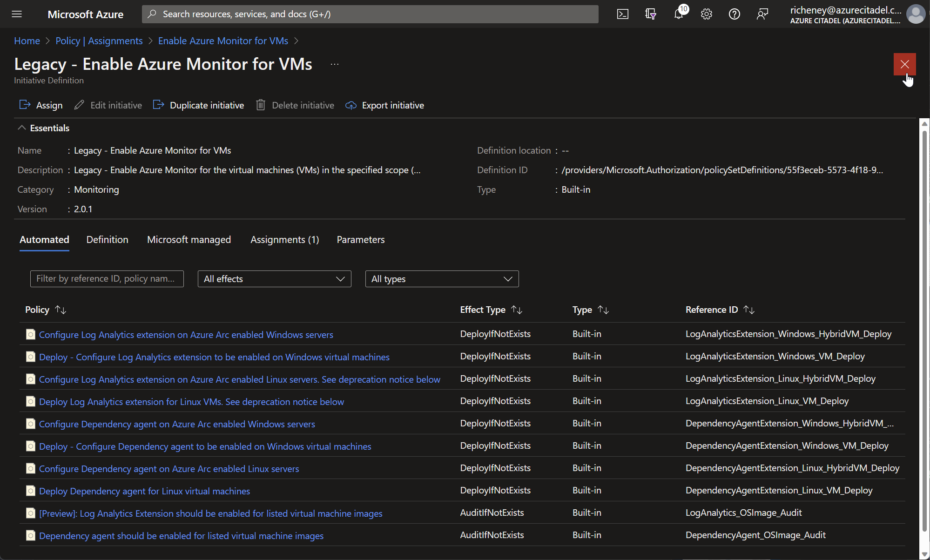930x560 pixels.
Task: Switch to the Definition tab
Action: click(107, 240)
